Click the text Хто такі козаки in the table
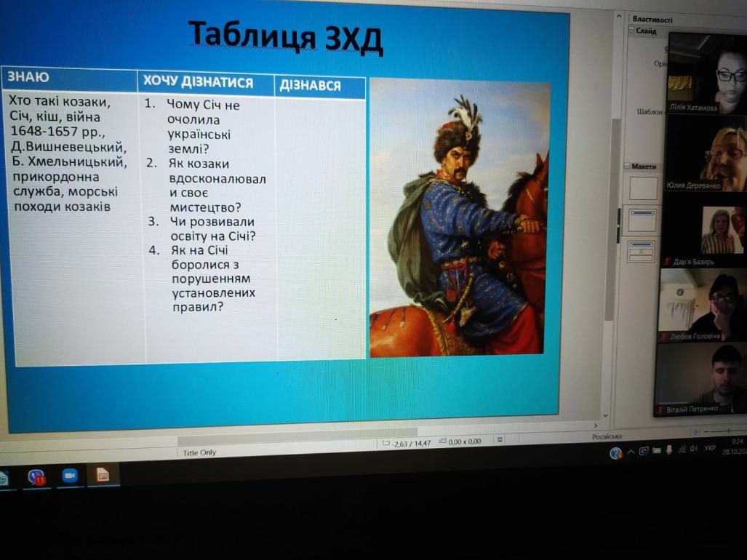The image size is (747, 560). (x=60, y=101)
